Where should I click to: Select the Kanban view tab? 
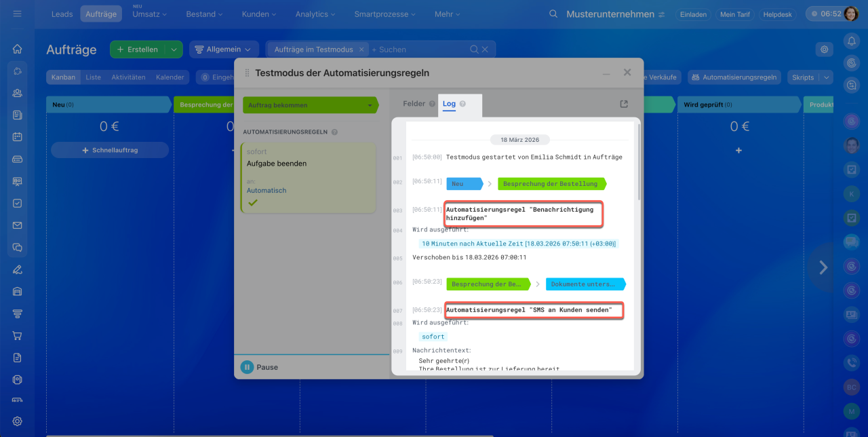[63, 77]
